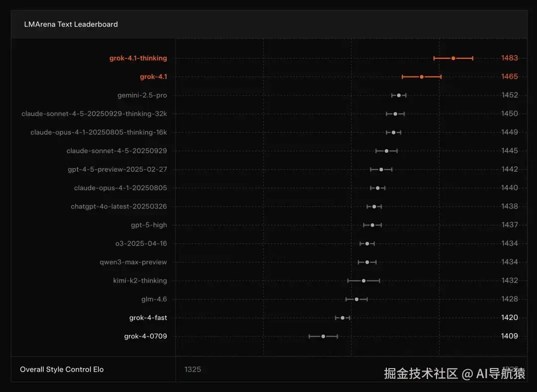Select the grok-4.1-thinking model label

coord(138,58)
